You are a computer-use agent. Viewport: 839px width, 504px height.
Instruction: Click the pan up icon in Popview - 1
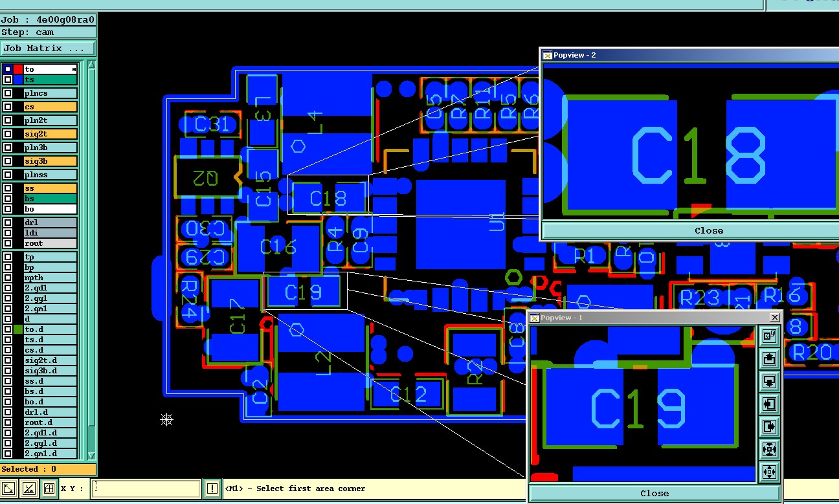coord(769,358)
